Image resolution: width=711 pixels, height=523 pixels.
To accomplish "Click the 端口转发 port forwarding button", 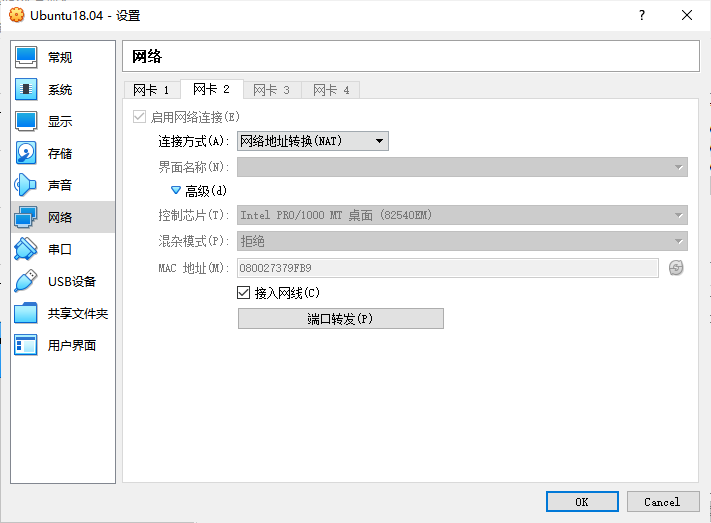I will (340, 319).
